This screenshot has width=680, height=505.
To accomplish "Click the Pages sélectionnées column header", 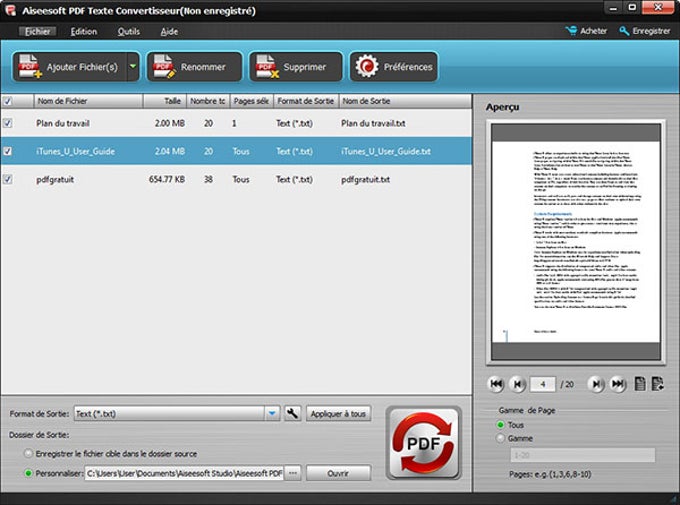I will point(252,101).
